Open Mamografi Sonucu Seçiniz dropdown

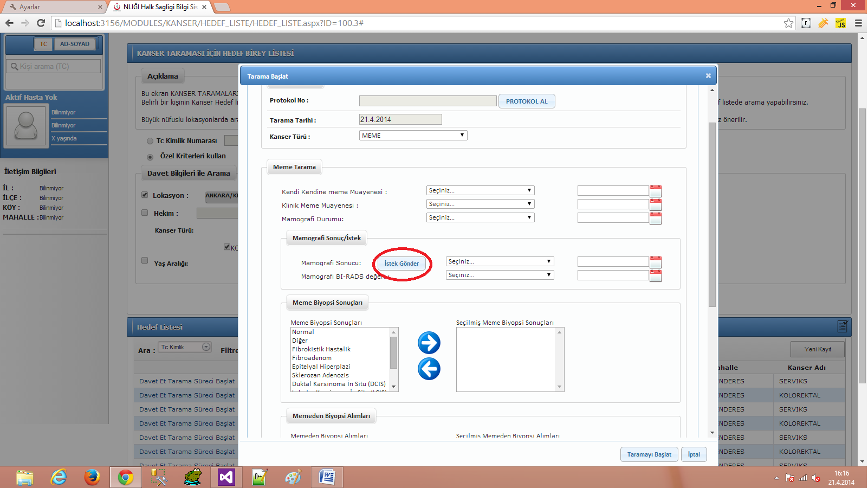(500, 261)
